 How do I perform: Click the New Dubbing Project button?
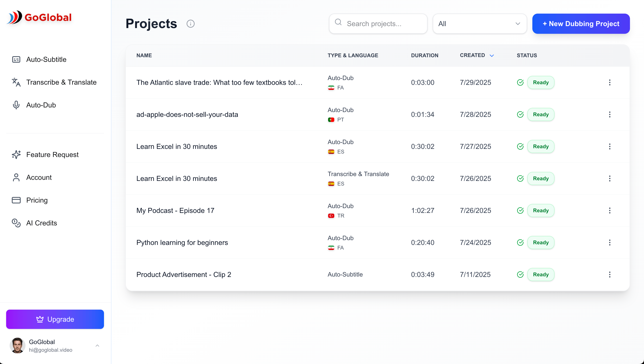pos(581,24)
